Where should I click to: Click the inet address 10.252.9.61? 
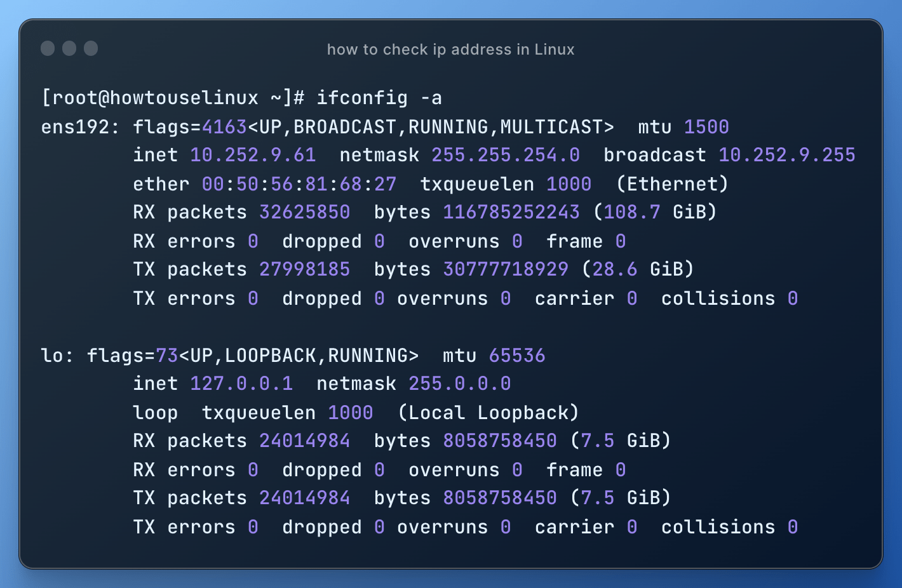pyautogui.click(x=253, y=154)
